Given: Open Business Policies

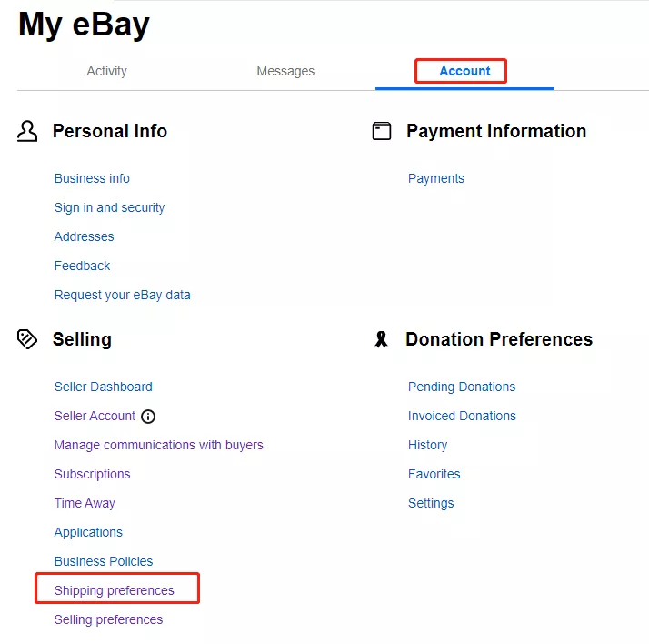Looking at the screenshot, I should coord(103,561).
